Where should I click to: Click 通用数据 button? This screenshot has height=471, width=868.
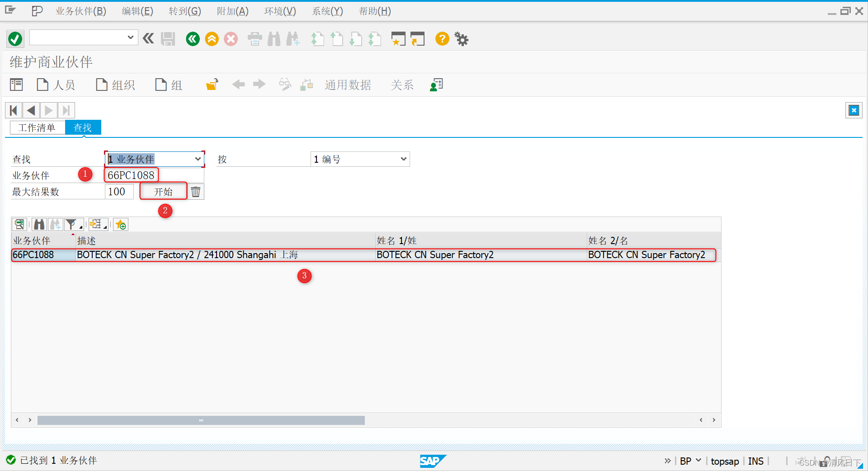pyautogui.click(x=348, y=85)
